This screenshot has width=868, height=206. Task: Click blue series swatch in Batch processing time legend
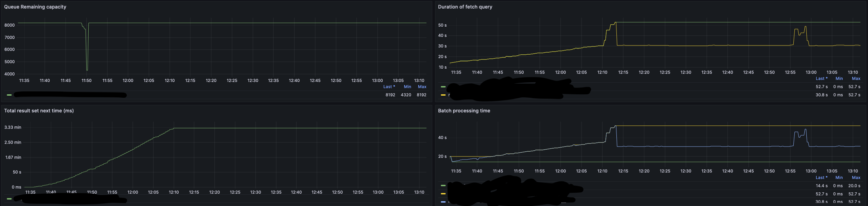coord(443,202)
